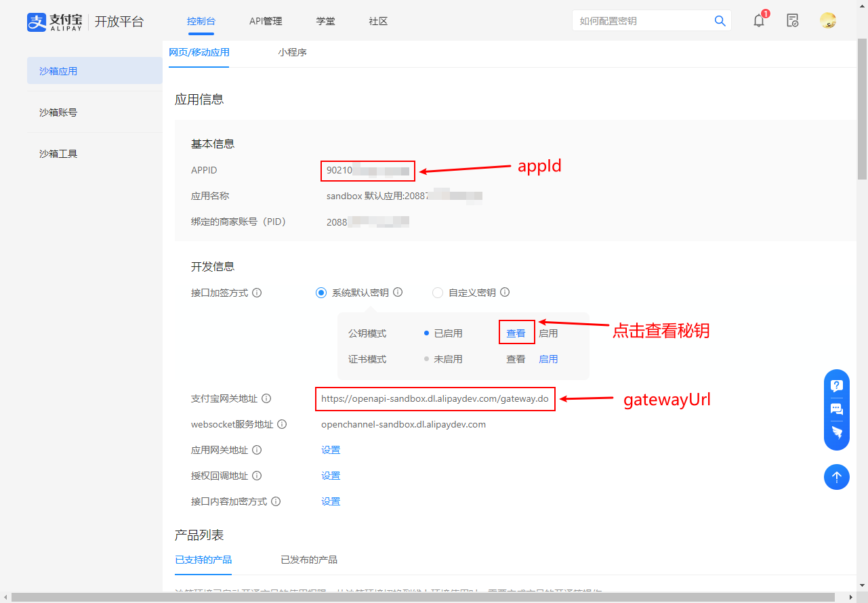Open the floating help question icon

click(837, 386)
